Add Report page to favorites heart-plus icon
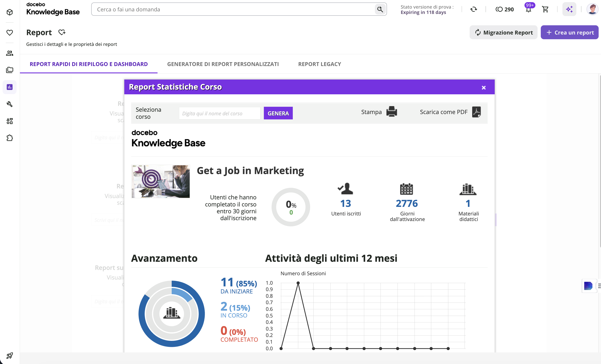This screenshot has height=364, width=601. click(x=62, y=32)
